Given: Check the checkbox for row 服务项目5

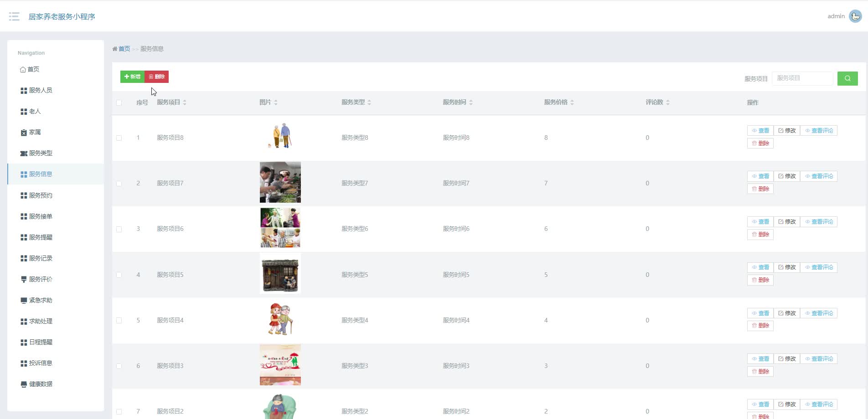Looking at the screenshot, I should (x=119, y=275).
